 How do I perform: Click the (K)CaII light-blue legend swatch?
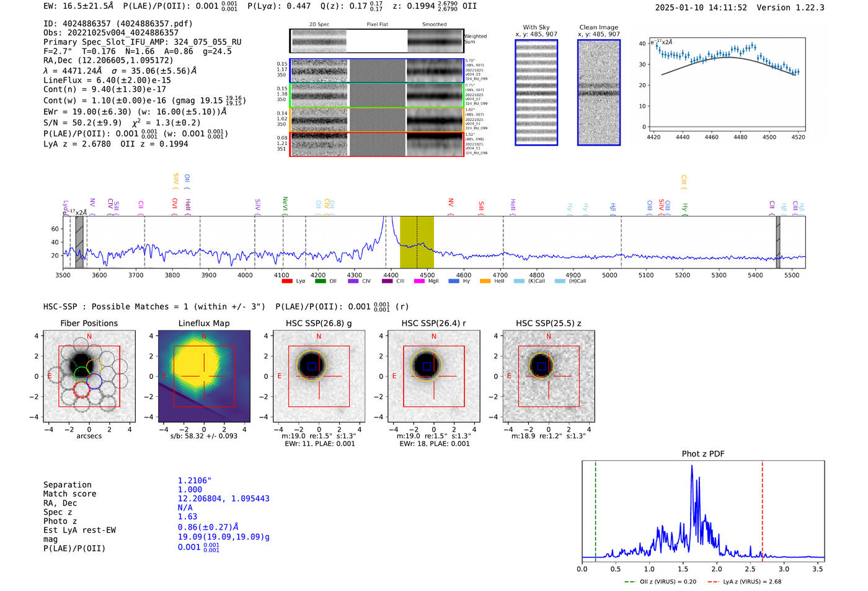[x=519, y=282]
